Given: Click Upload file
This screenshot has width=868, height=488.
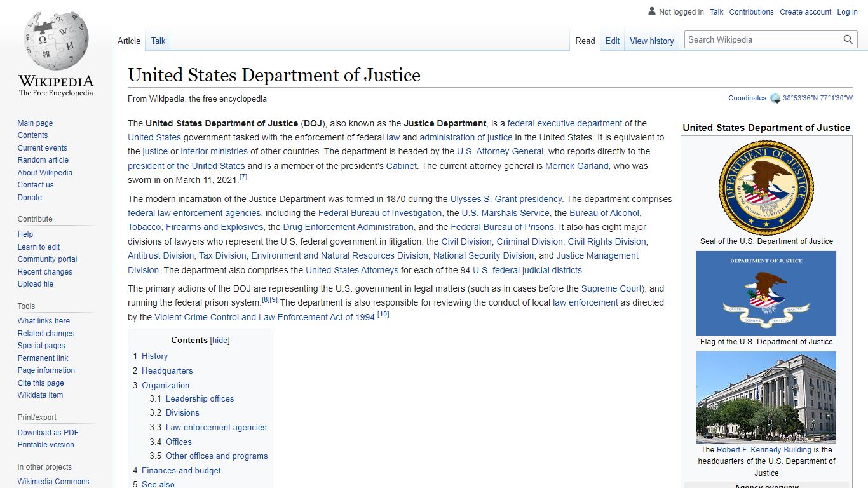Looking at the screenshot, I should click(x=36, y=284).
